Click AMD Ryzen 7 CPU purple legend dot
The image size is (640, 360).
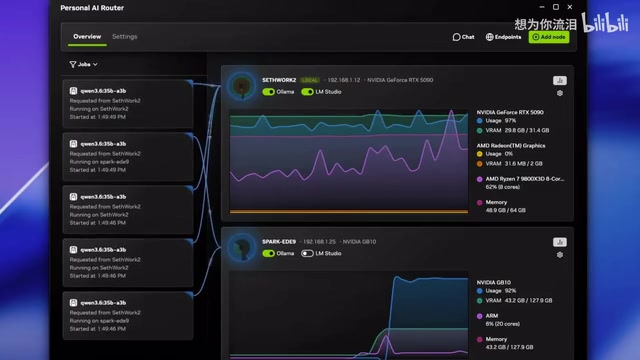coord(480,179)
